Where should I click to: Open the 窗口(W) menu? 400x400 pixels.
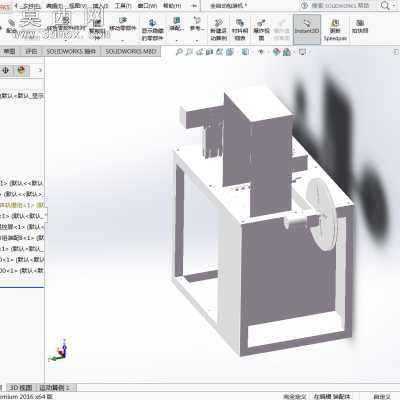pyautogui.click(x=147, y=5)
